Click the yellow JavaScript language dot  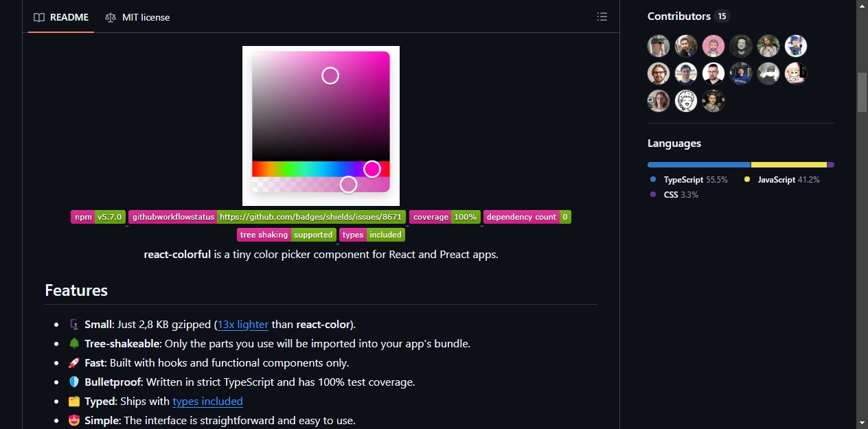coord(747,179)
